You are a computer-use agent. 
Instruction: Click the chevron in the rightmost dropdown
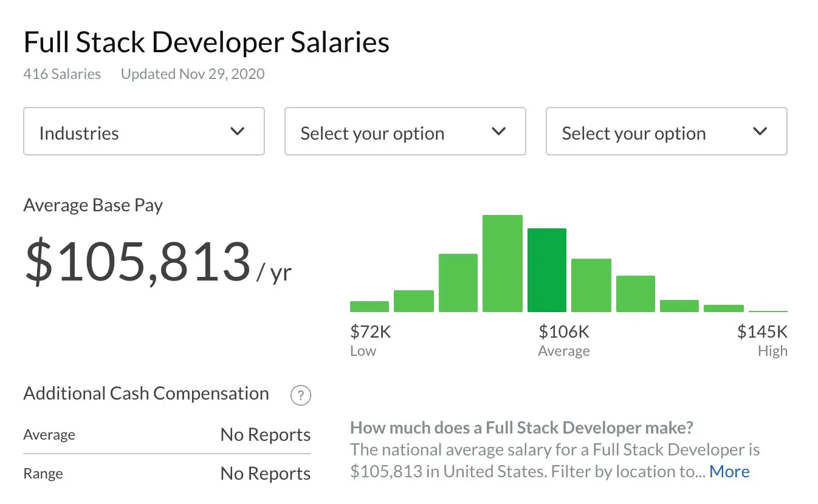[760, 131]
